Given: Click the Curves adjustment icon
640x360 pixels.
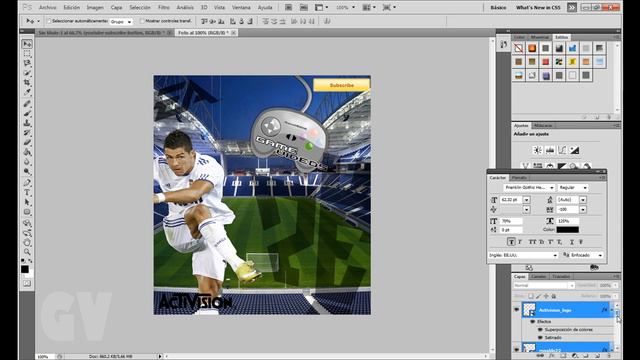Looking at the screenshot, I should (562, 150).
